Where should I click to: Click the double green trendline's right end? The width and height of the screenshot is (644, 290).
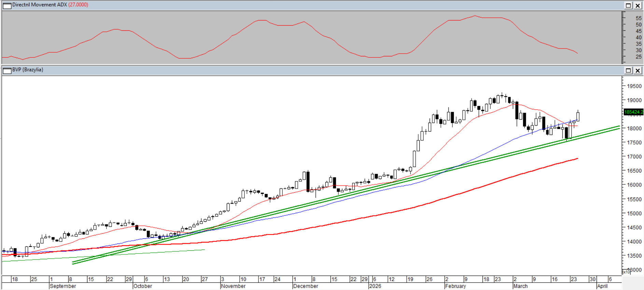point(618,127)
